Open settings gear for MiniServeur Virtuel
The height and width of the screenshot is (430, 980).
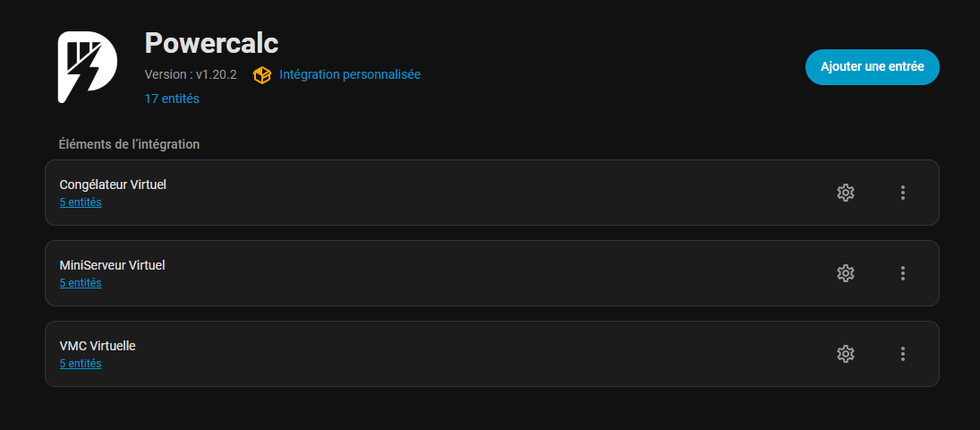[845, 273]
